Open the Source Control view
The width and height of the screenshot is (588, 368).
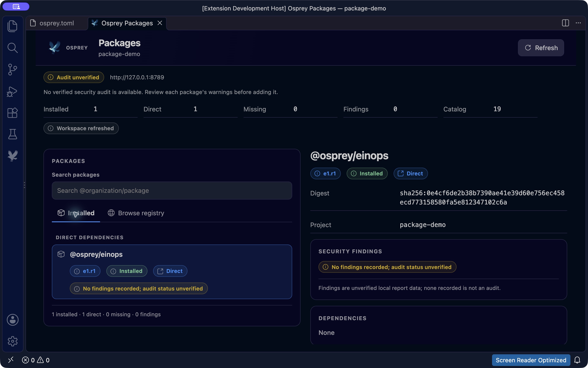pos(12,70)
